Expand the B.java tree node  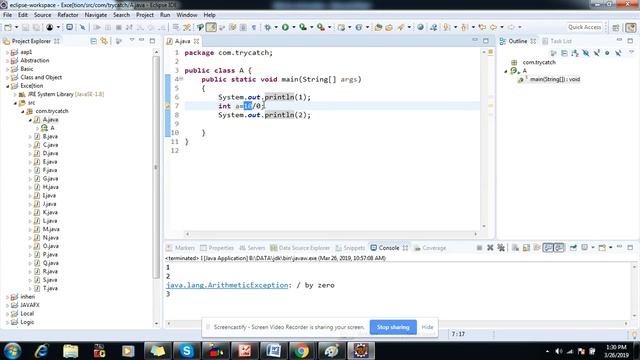coord(30,137)
